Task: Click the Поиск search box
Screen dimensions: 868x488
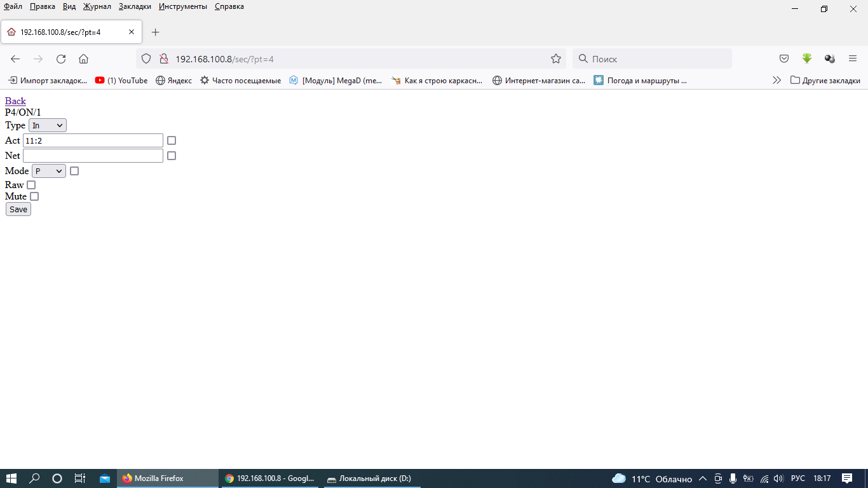Action: [652, 59]
